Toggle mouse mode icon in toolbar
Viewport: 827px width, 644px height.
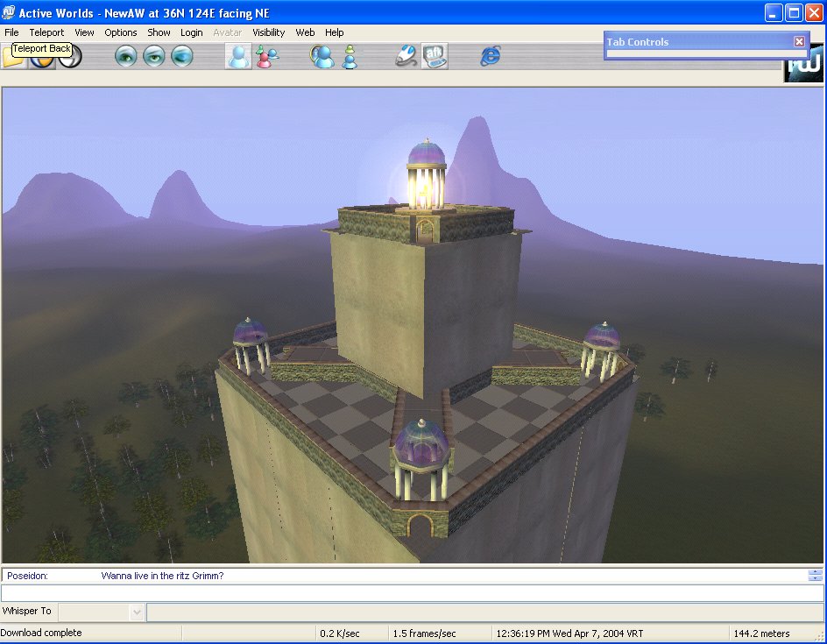406,57
